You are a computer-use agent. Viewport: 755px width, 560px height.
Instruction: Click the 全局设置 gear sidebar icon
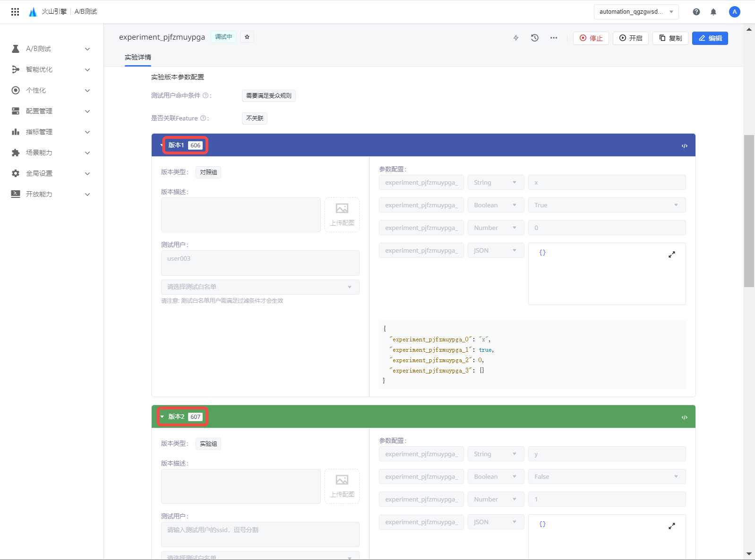pos(16,173)
